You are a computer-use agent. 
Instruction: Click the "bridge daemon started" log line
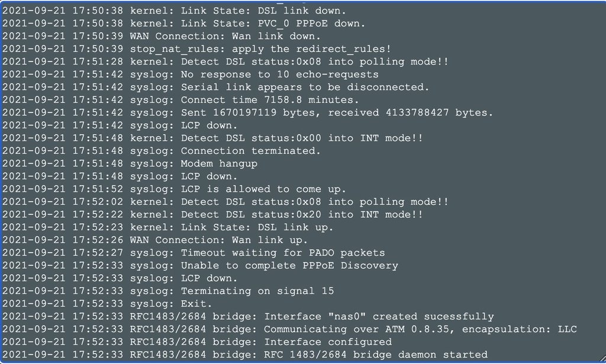[245, 355]
